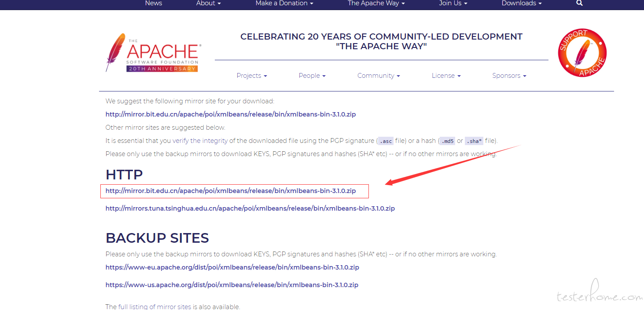Open the Projects dropdown

coord(252,76)
